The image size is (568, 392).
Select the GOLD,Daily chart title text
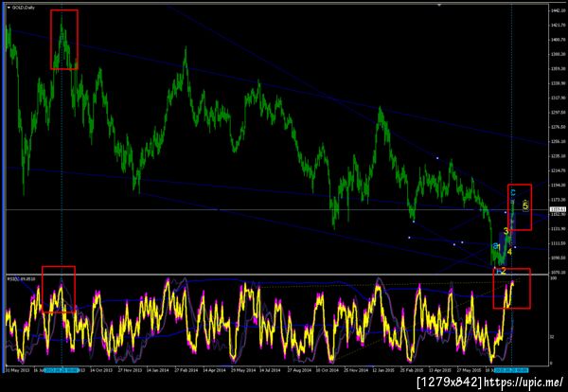pos(23,8)
